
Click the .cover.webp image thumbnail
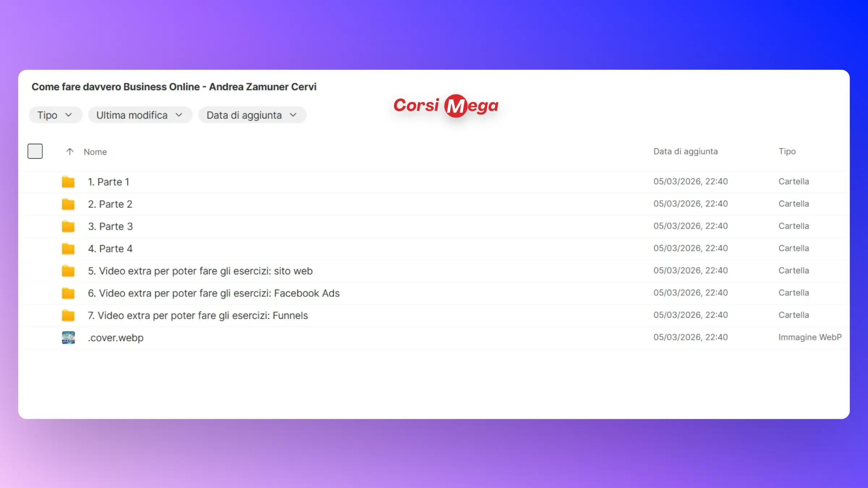[x=68, y=338]
